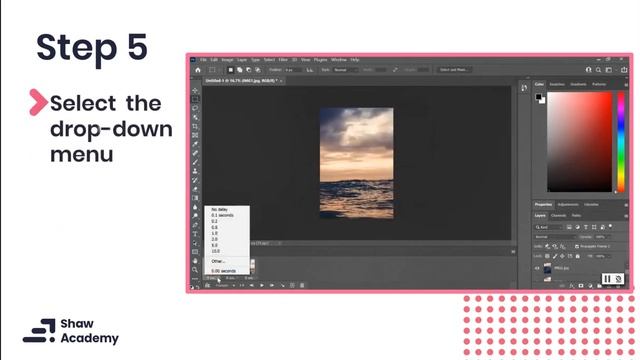The width and height of the screenshot is (640, 360).
Task: Choose Other... from the delay menu
Action: coord(218,261)
